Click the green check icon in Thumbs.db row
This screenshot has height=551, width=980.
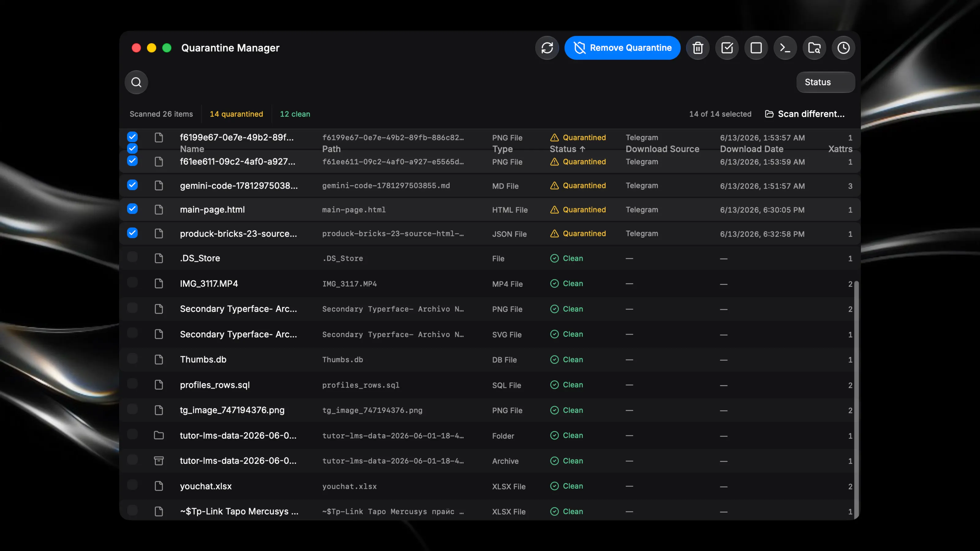[554, 360]
